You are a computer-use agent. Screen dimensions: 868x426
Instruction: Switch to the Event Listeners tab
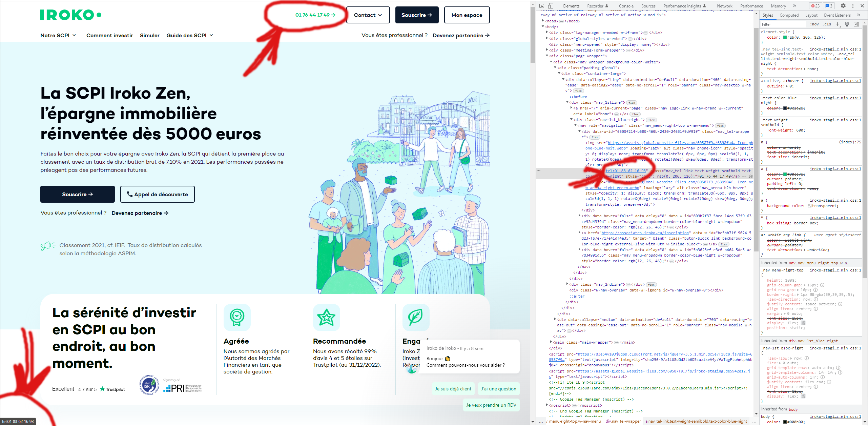(x=837, y=15)
